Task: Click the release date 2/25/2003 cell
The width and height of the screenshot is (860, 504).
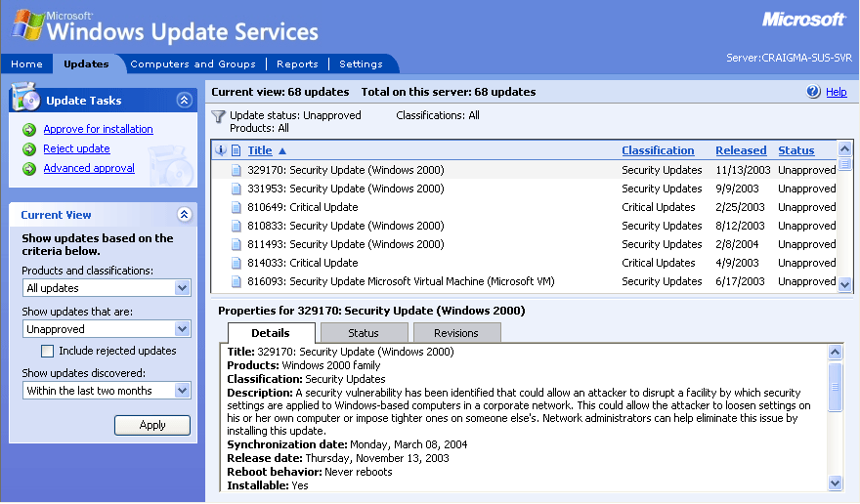Action: [740, 208]
